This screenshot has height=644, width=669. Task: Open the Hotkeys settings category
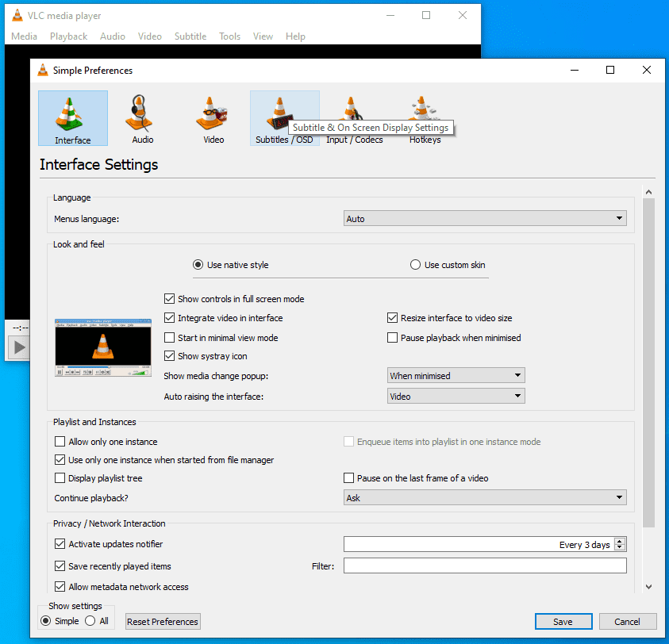point(425,118)
